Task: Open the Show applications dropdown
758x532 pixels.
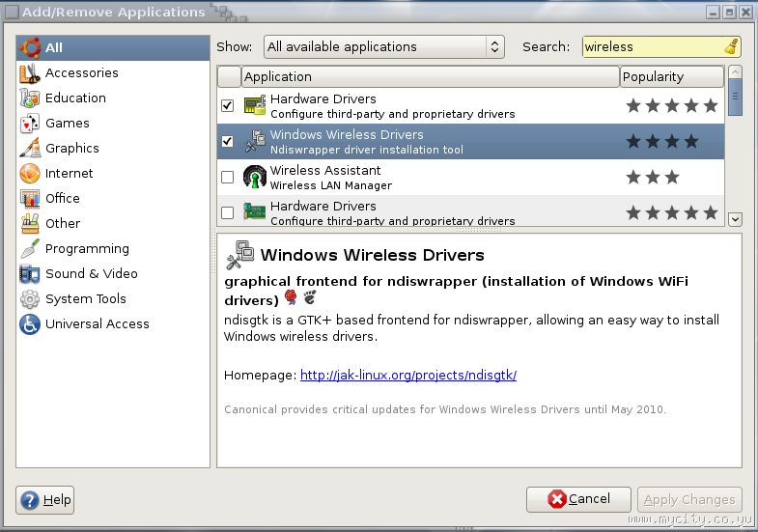Action: [x=384, y=47]
